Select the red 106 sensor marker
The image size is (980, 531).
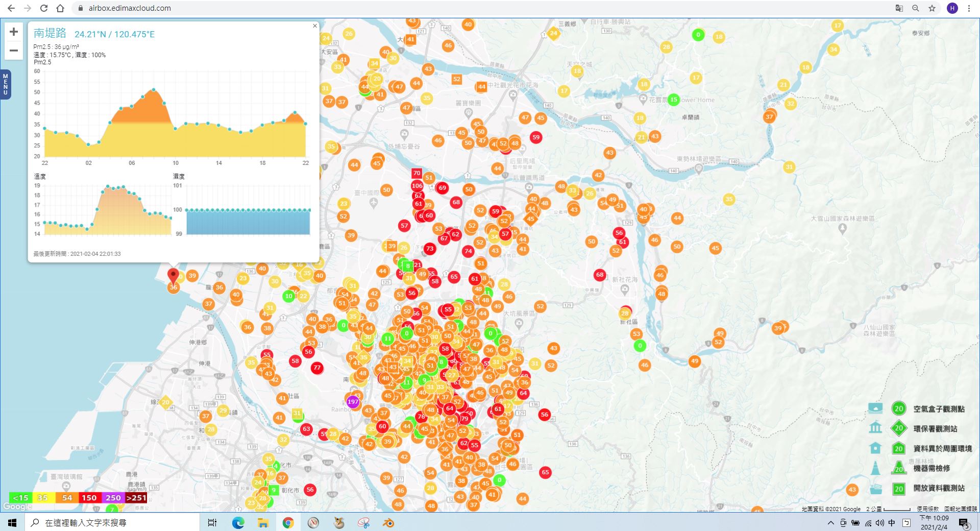point(417,185)
